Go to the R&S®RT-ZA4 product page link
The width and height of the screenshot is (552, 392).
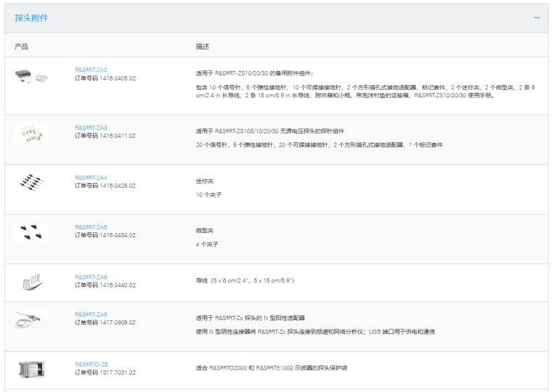91,177
